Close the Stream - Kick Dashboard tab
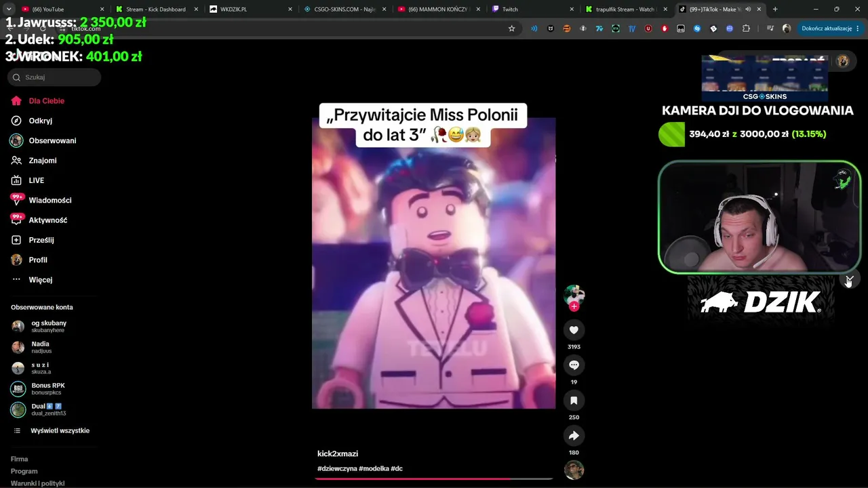Screen dimensions: 868x488 click(x=195, y=9)
